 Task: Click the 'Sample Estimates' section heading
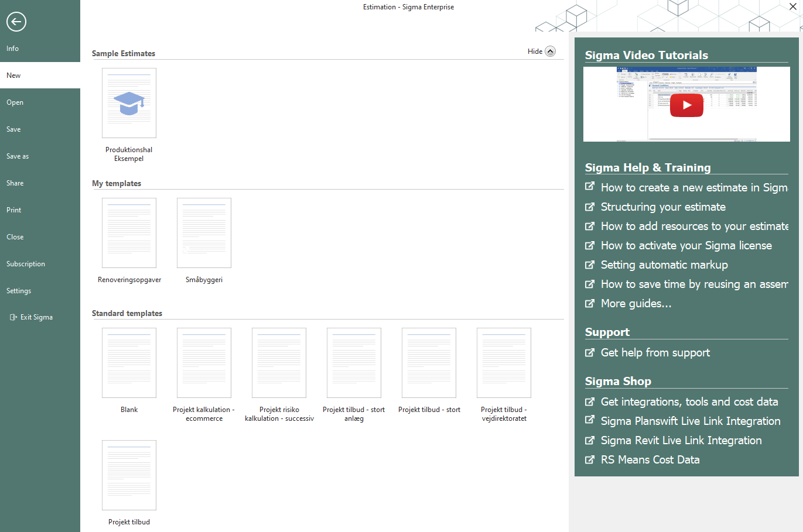[x=124, y=53]
